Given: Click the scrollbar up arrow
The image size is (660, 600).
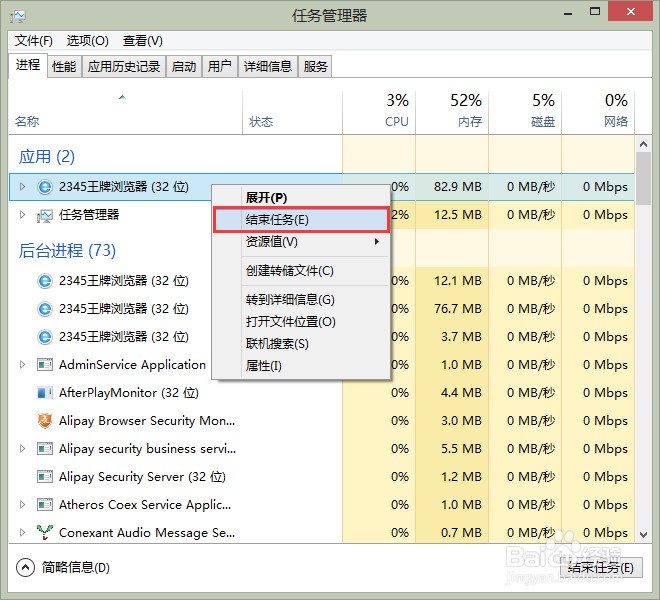Looking at the screenshot, I should pos(643,144).
